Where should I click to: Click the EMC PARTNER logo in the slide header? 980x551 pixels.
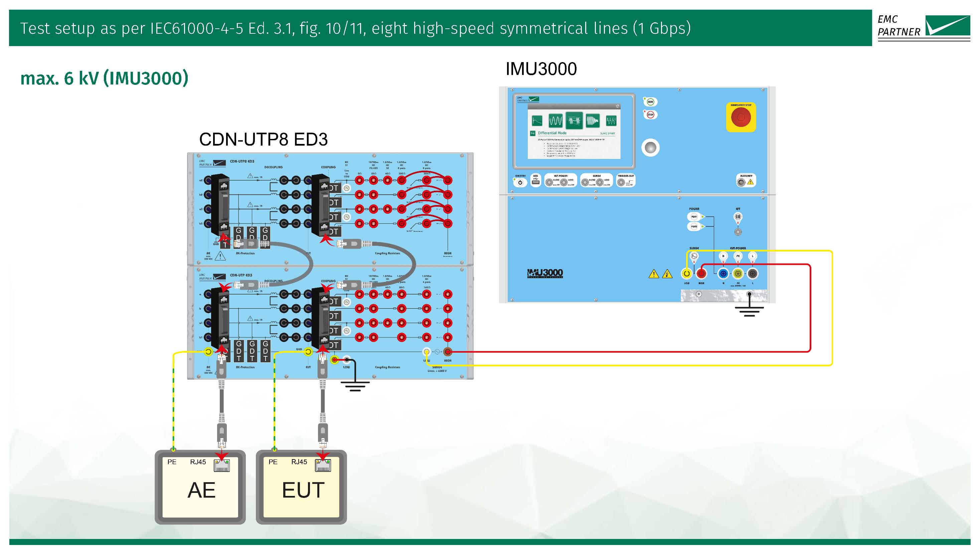[x=924, y=27]
